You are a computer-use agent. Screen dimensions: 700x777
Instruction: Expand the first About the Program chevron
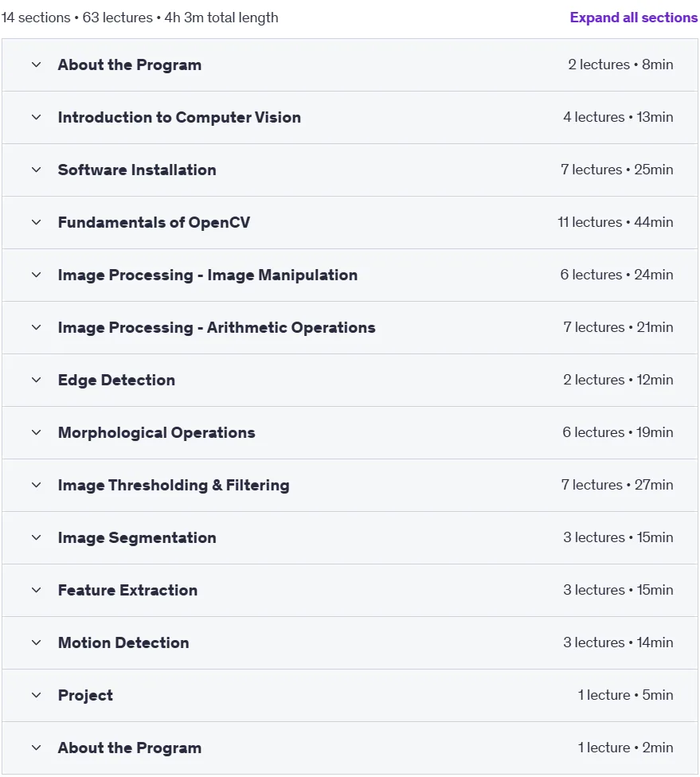pos(36,65)
